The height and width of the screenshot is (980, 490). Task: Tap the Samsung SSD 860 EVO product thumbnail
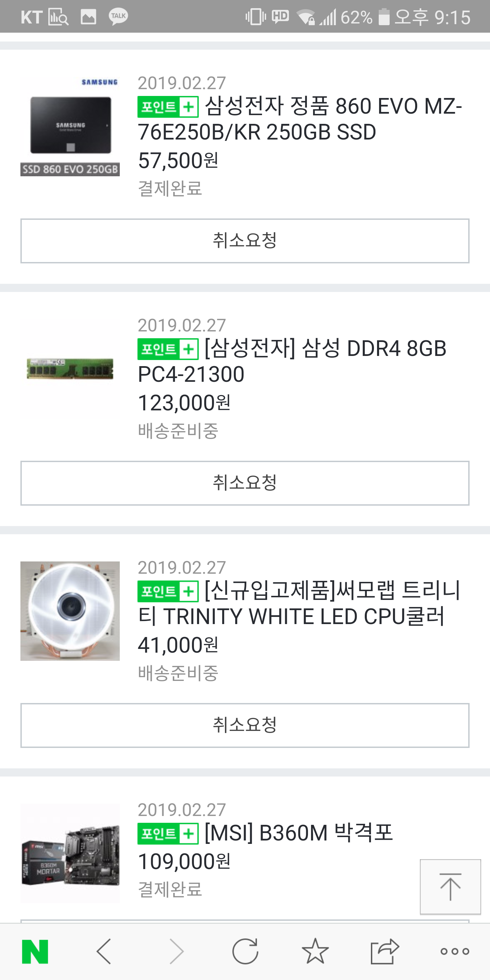click(70, 126)
